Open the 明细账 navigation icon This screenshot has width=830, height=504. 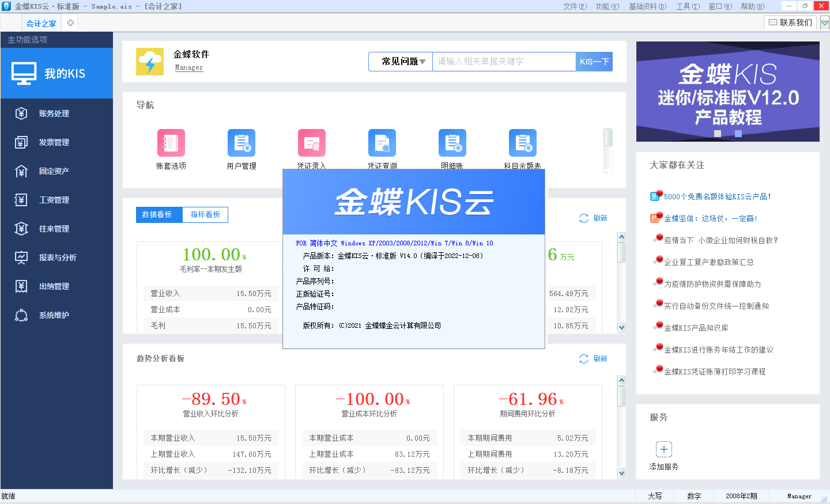point(452,143)
